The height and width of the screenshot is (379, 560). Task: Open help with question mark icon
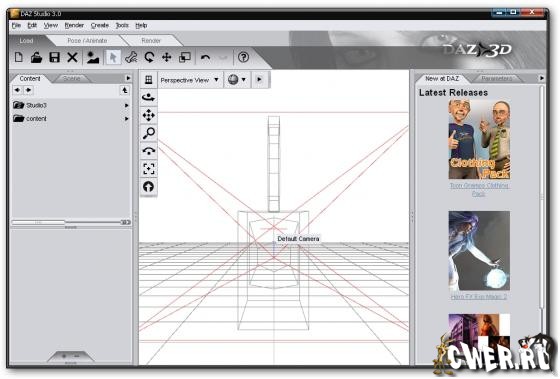[244, 57]
